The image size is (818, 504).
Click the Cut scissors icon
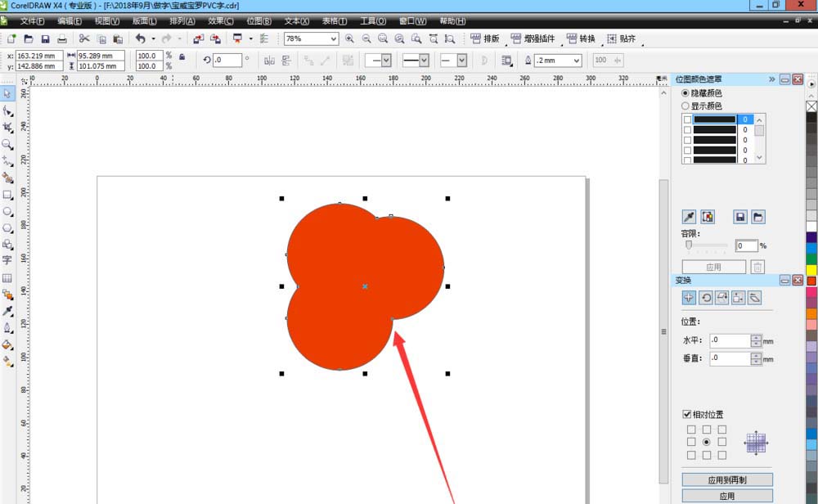click(83, 38)
